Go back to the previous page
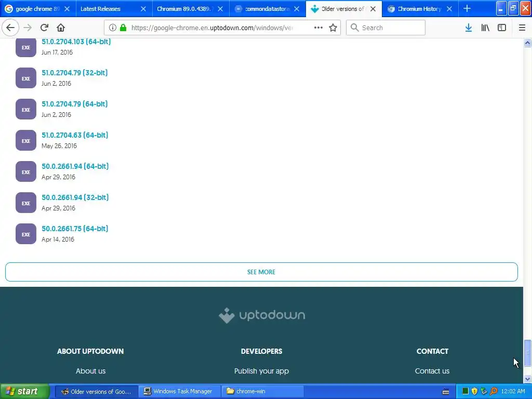The image size is (532, 399). pyautogui.click(x=10, y=28)
